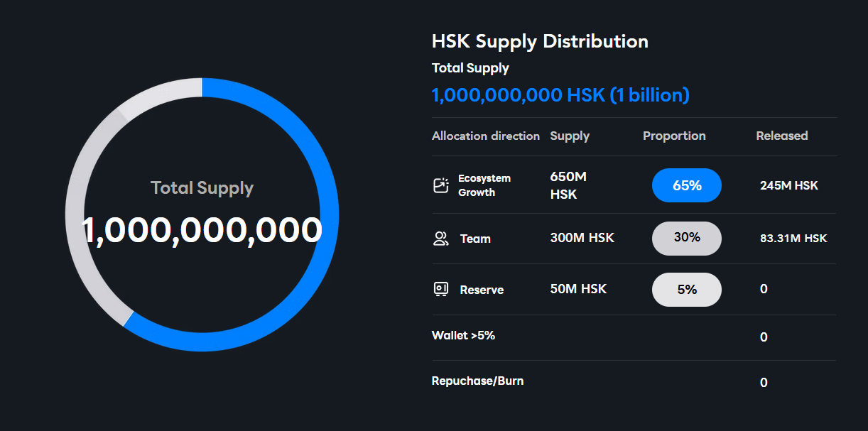Select the Supply column header
868x431 pixels.
click(x=570, y=136)
